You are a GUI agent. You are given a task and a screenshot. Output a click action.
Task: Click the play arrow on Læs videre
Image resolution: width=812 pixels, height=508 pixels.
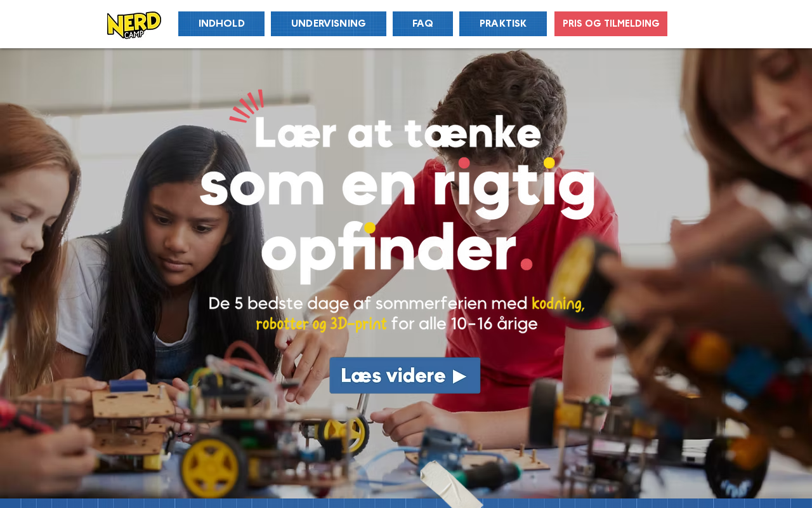click(x=459, y=376)
